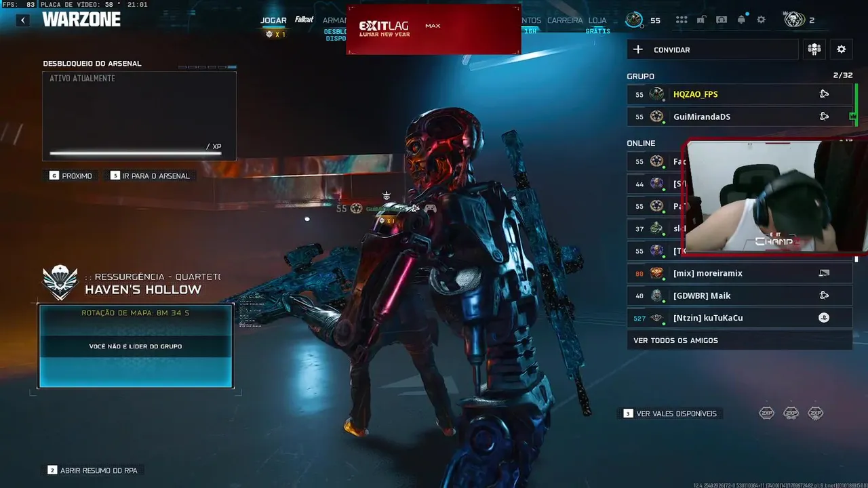This screenshot has width=868, height=488.
Task: Click the ONLINE section header
Action: pos(641,143)
